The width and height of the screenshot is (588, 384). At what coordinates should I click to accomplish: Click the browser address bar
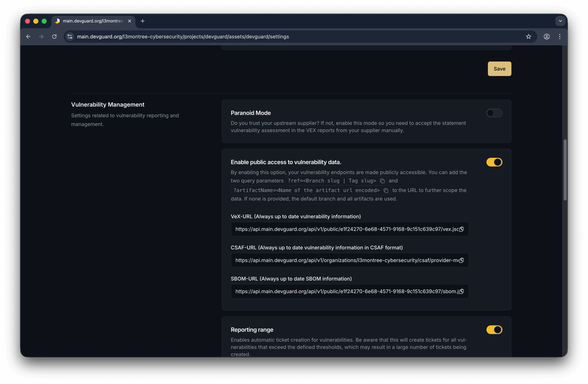click(x=183, y=37)
